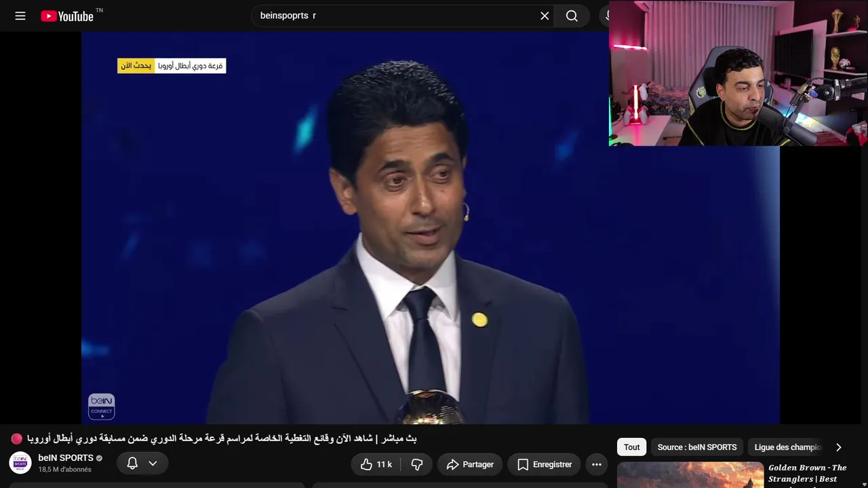
Task: Select the "Tout" filter chip
Action: [632, 447]
